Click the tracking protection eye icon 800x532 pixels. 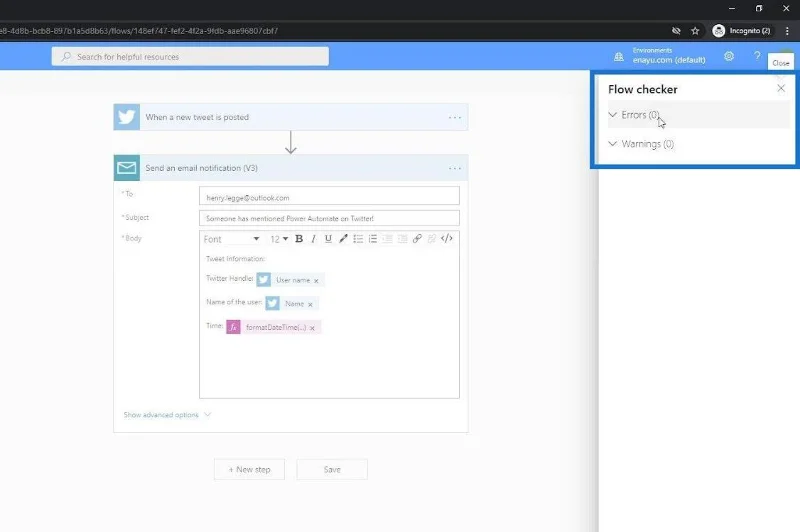coord(676,31)
